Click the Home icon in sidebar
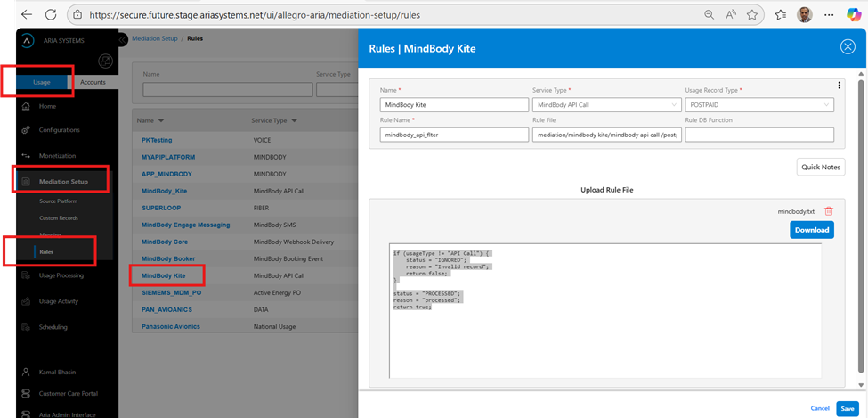This screenshot has width=868, height=418. click(25, 106)
